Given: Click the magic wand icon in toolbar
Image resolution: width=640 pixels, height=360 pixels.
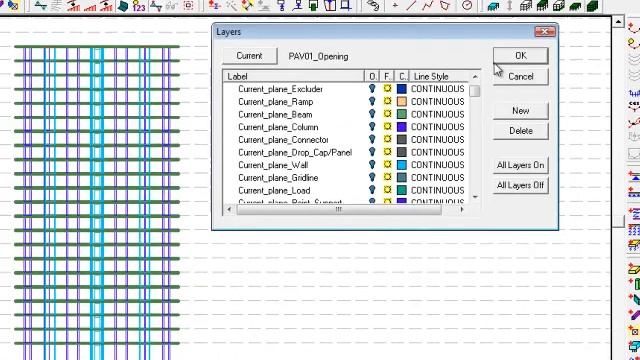Looking at the screenshot, I should point(231,6).
